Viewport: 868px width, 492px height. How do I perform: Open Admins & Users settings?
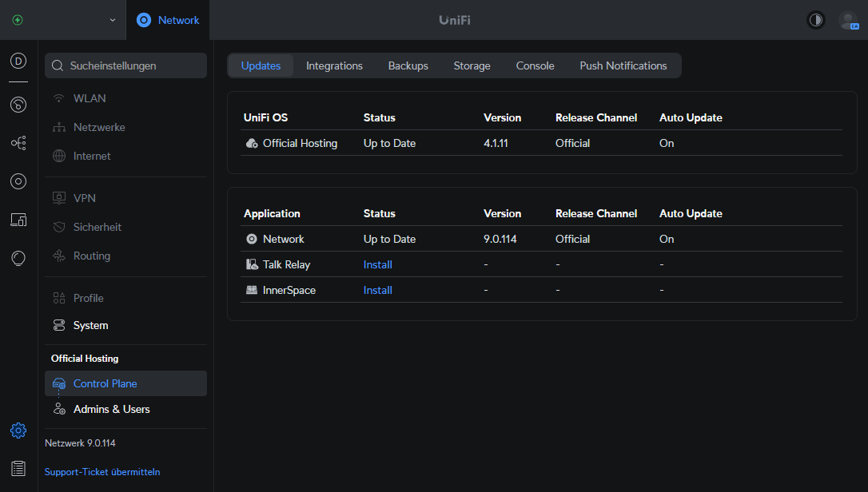tap(111, 409)
